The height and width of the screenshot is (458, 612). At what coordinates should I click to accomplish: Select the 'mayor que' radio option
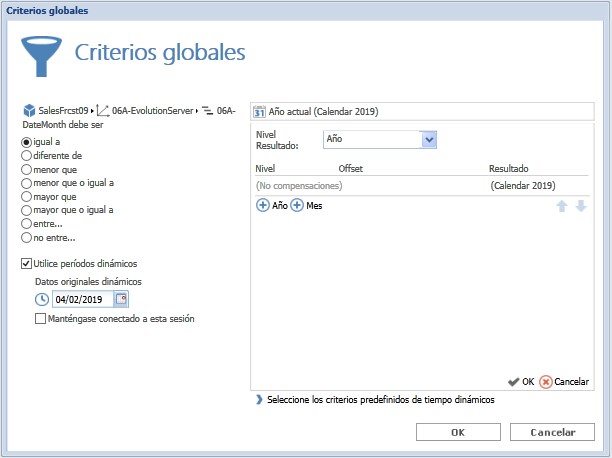coord(27,196)
